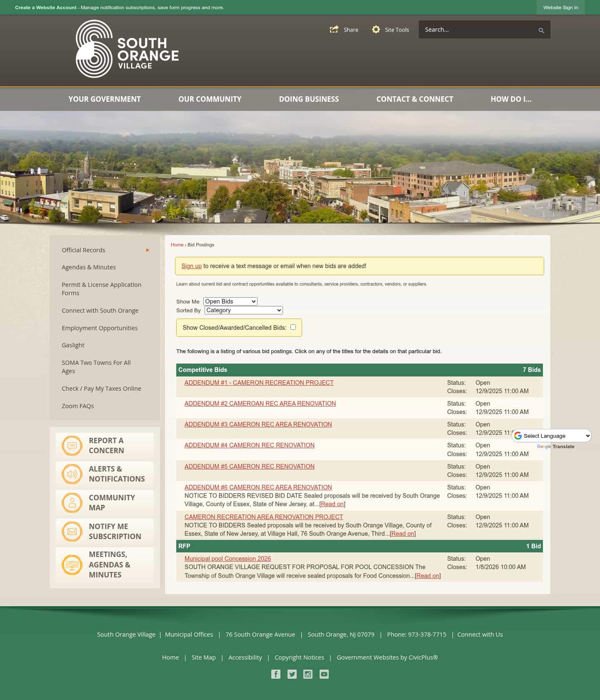Image resolution: width=600 pixels, height=700 pixels.
Task: Click Agendas & Minutes sidebar item
Action: (x=89, y=267)
